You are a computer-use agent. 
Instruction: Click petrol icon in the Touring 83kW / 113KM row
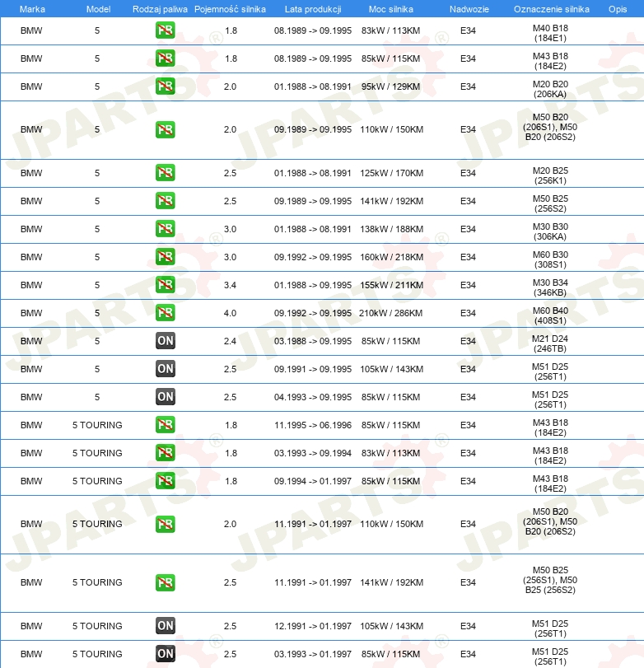(x=166, y=453)
